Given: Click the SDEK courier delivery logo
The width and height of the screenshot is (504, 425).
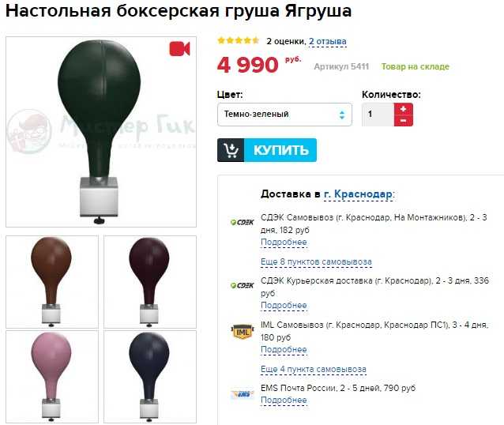Looking at the screenshot, I should pos(243,285).
